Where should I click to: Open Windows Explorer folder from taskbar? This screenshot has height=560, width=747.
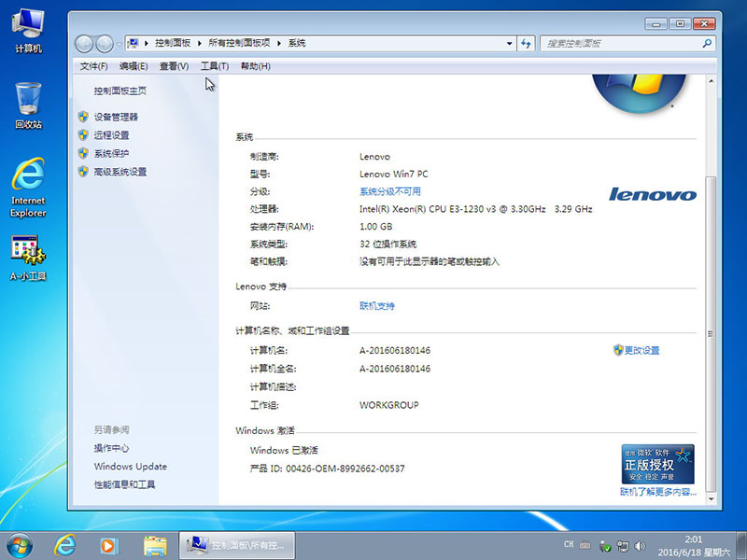155,546
